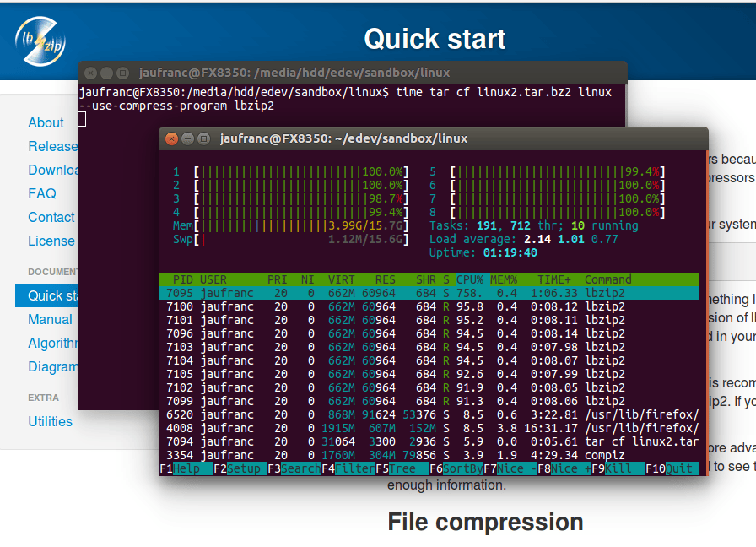756x547 pixels.
Task: Open the License page link
Action: (51, 241)
